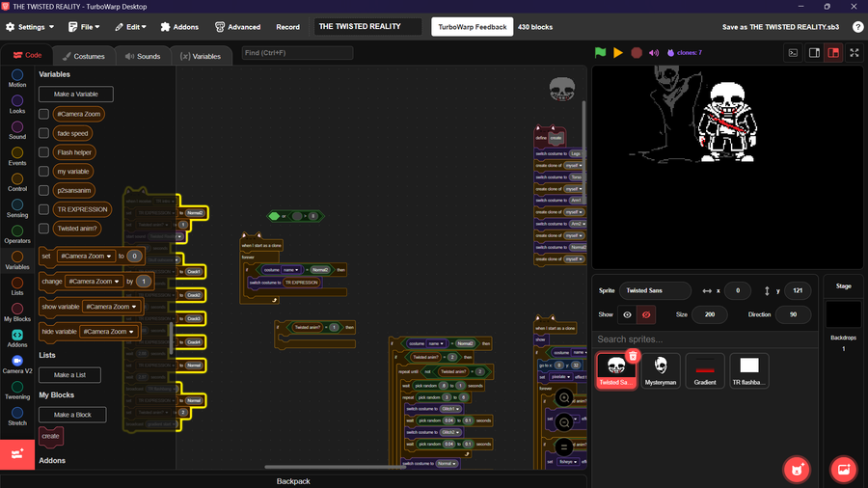Click the choose a backdrop button
The width and height of the screenshot is (868, 488).
pyautogui.click(x=844, y=469)
